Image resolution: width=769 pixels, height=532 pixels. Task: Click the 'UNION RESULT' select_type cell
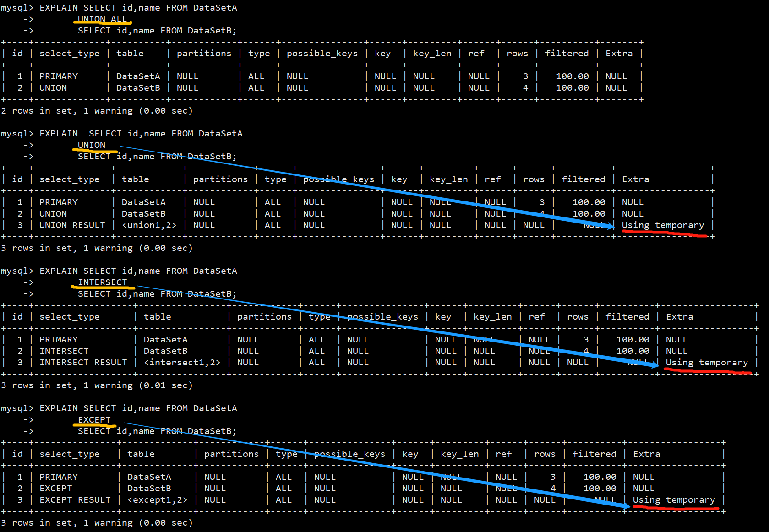click(72, 225)
